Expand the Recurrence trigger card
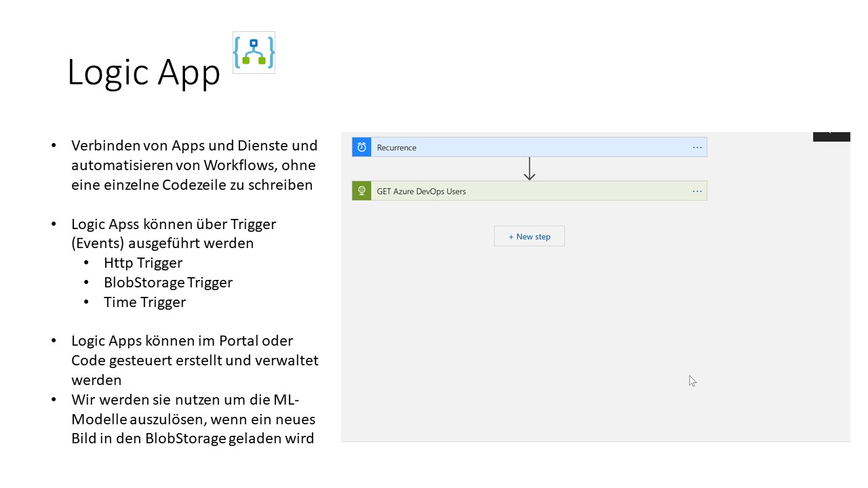Screen dimensions: 868x488 coord(529,147)
